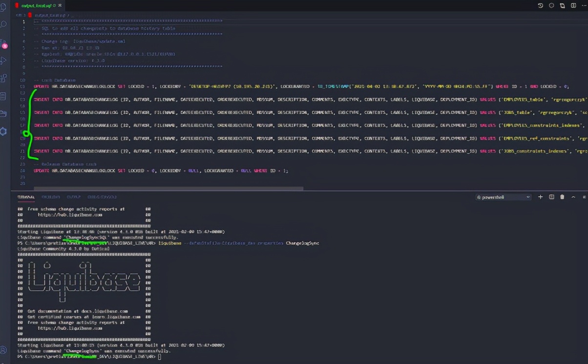Click the 'JOBS_constraints_indexes' value in editor

coord(535,151)
